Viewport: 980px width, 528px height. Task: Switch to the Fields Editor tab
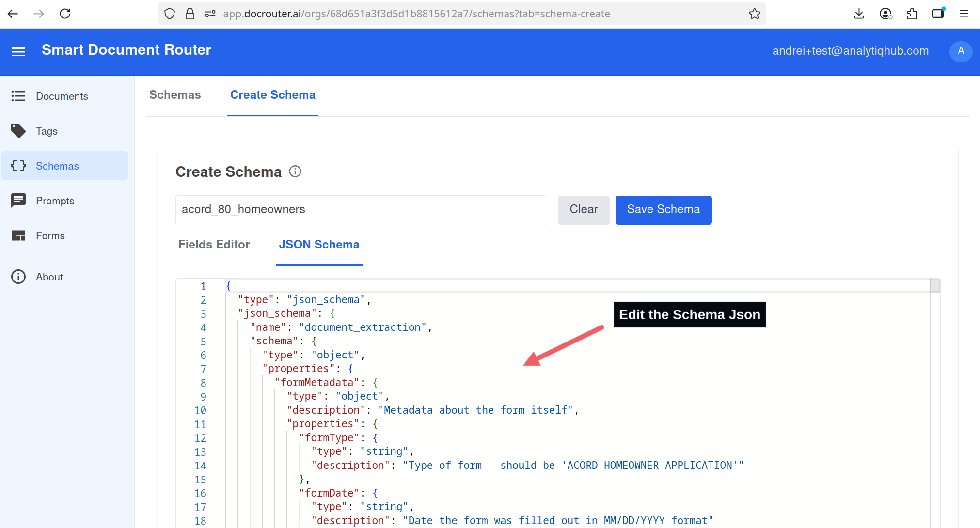[x=214, y=245]
